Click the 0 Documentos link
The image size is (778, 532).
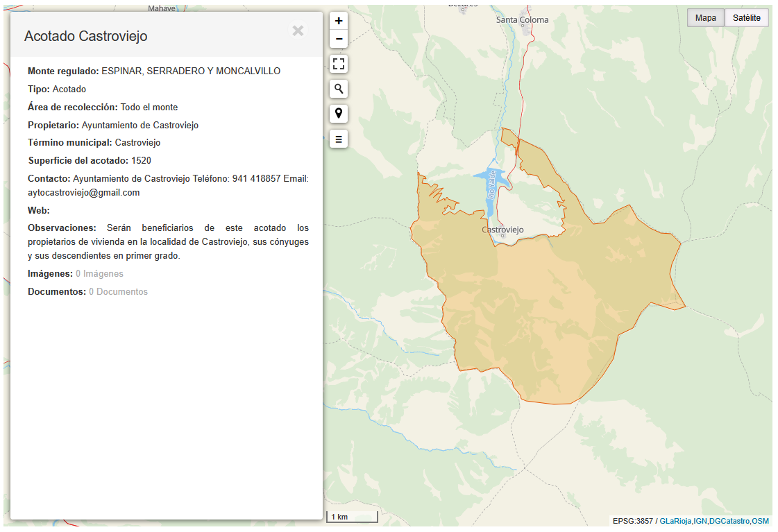118,291
